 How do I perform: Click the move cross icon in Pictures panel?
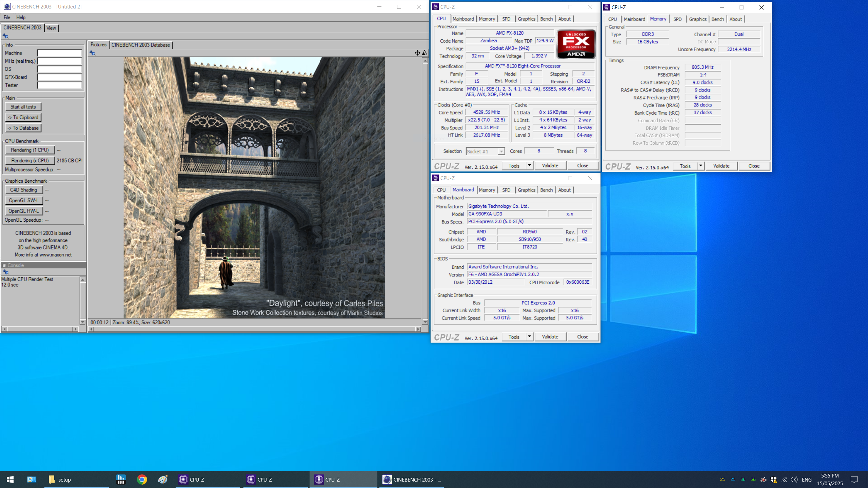coord(417,53)
